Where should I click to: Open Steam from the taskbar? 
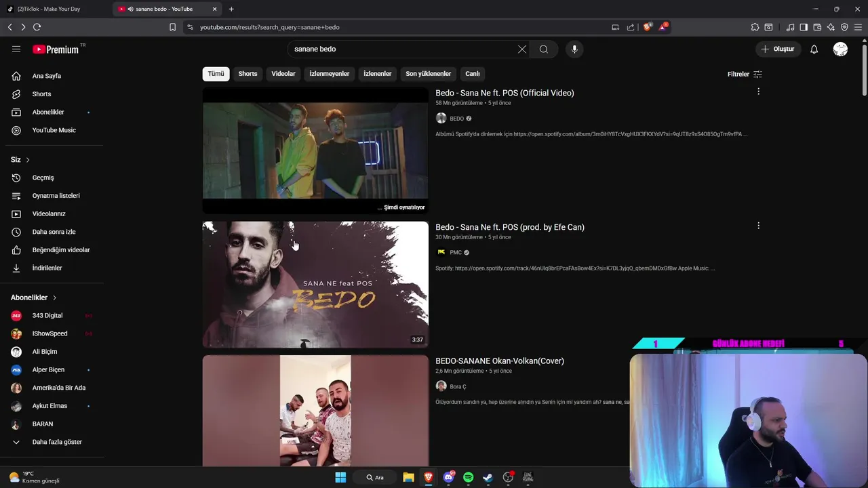point(488,477)
